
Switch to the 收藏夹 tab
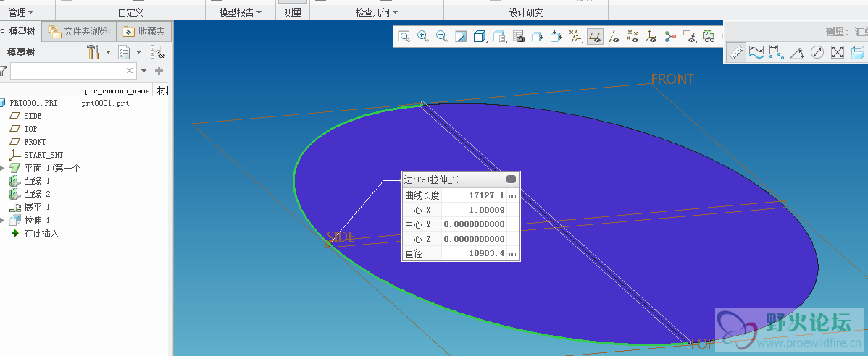144,32
